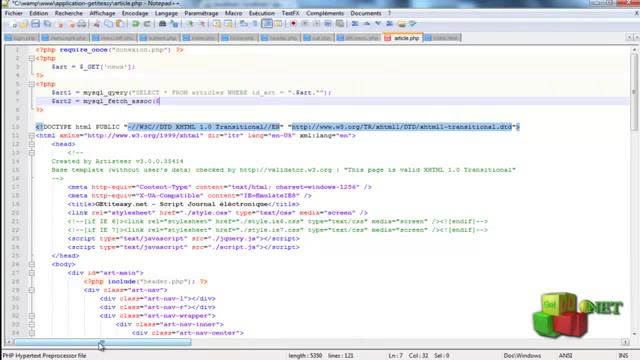Collapse the art-nav div fold marker
Screen dimensions: 640x360
[x=31, y=290]
